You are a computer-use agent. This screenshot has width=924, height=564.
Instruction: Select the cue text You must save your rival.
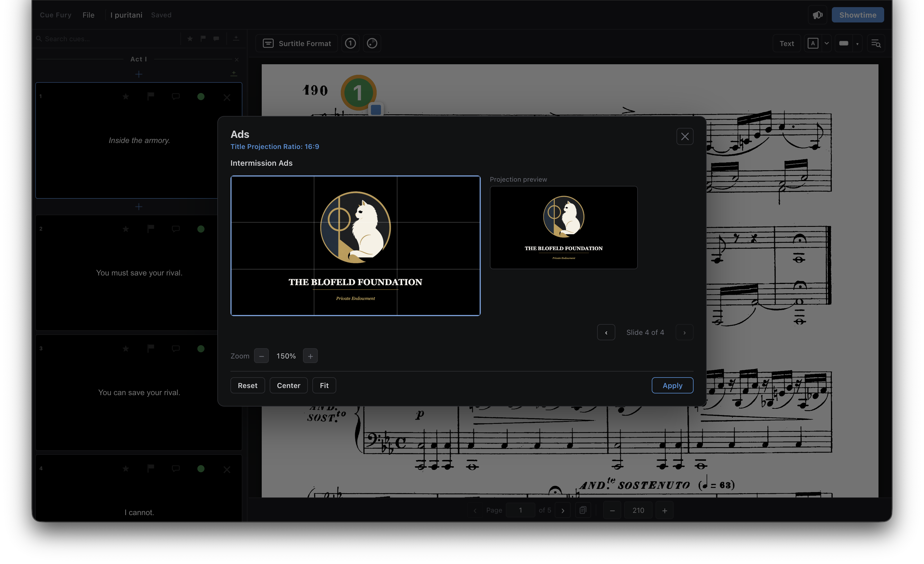point(139,273)
